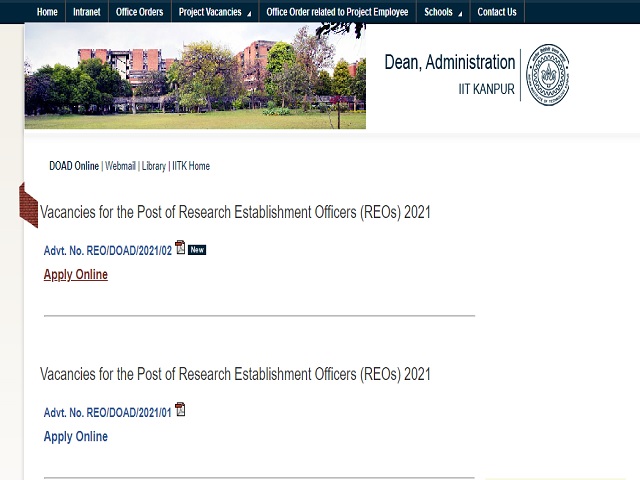The height and width of the screenshot is (480, 640).
Task: Click the campus banner photograph
Action: (195, 76)
